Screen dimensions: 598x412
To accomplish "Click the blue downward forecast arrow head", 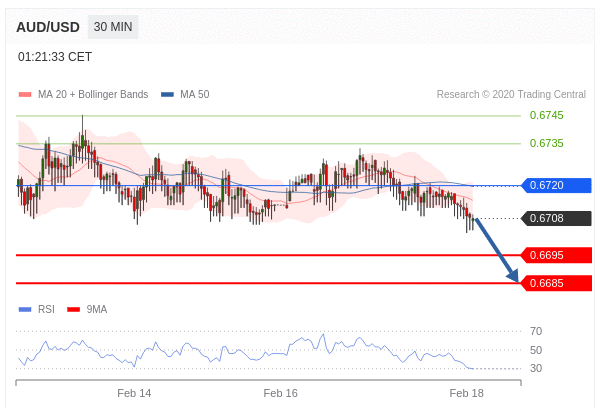I will click(513, 275).
